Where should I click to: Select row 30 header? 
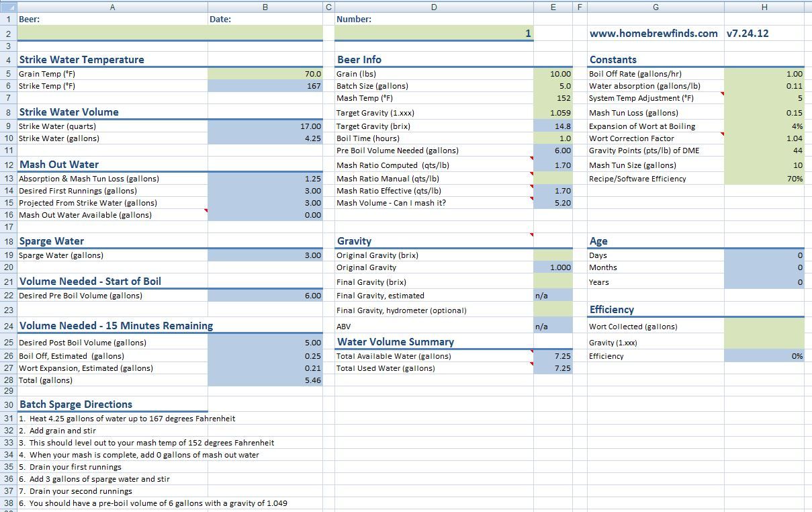click(x=8, y=404)
